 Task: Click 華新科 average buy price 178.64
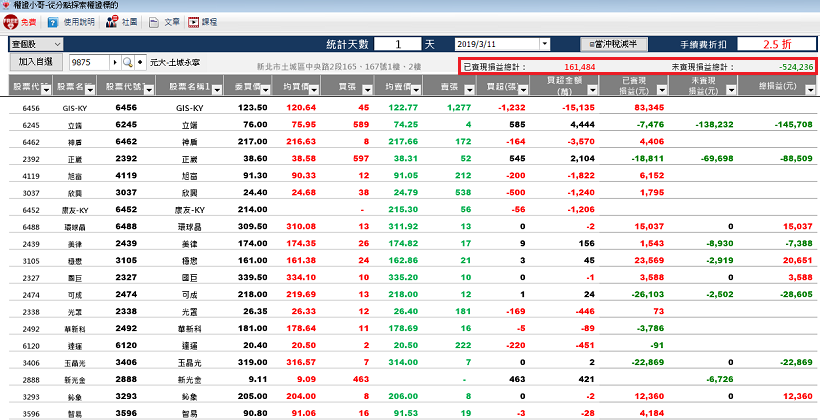(302, 328)
